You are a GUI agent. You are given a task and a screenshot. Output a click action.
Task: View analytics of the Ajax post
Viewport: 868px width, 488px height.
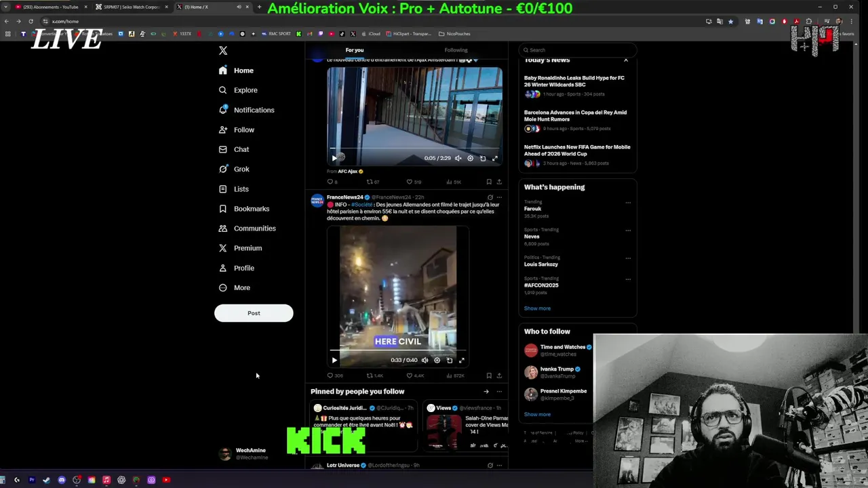tap(454, 182)
